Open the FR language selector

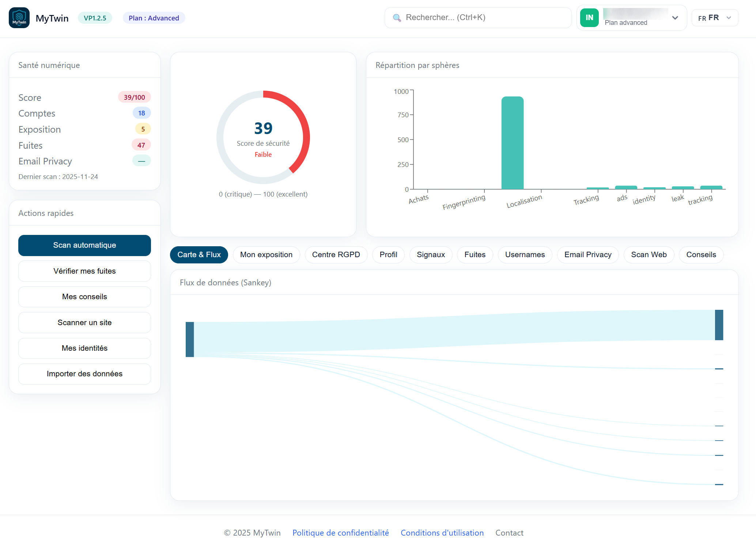coord(714,17)
